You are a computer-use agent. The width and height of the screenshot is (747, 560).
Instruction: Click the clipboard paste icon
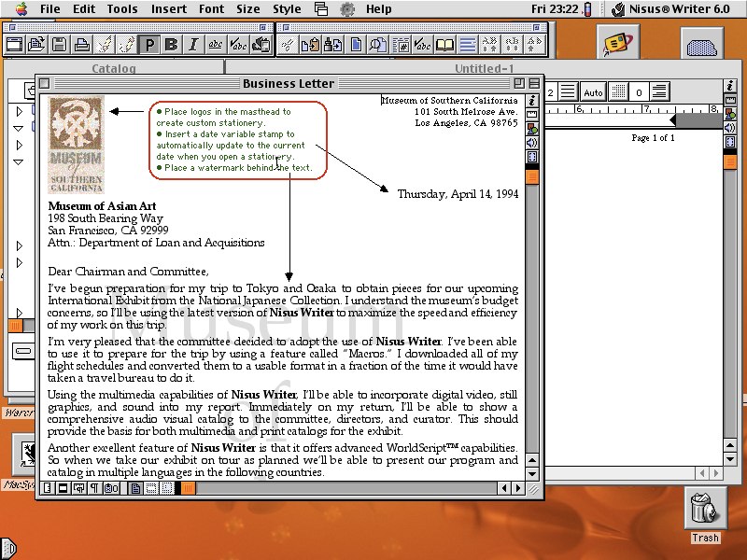coord(310,45)
